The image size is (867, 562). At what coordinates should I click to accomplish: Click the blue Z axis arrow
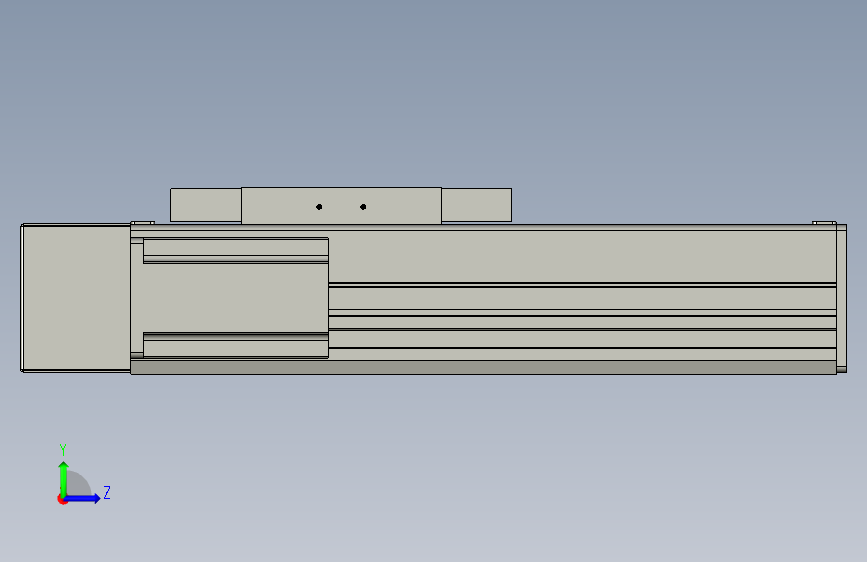[x=83, y=498]
